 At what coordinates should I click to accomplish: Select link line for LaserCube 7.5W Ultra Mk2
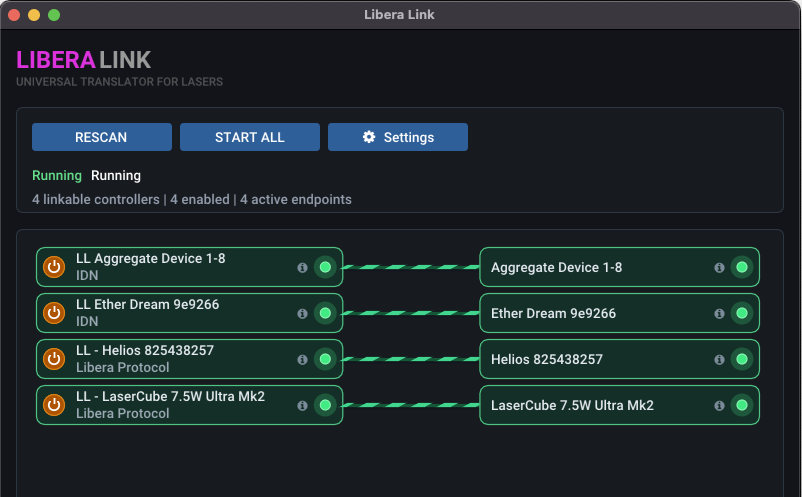[411, 405]
